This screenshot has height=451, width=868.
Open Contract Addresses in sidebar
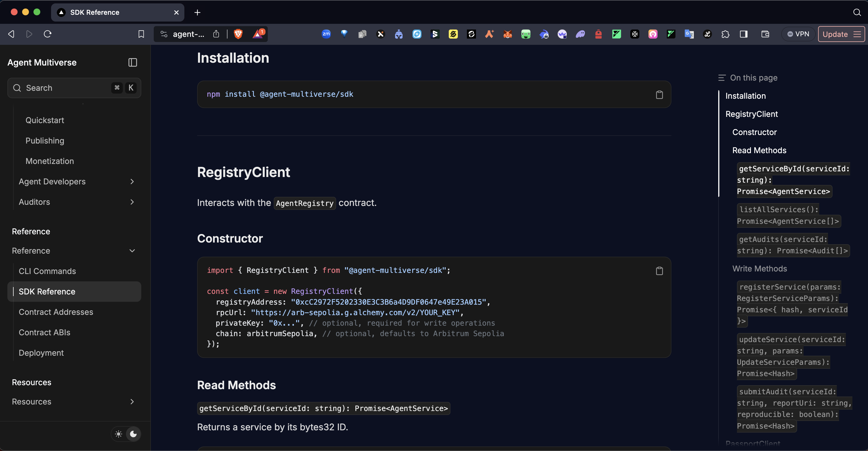pos(56,312)
